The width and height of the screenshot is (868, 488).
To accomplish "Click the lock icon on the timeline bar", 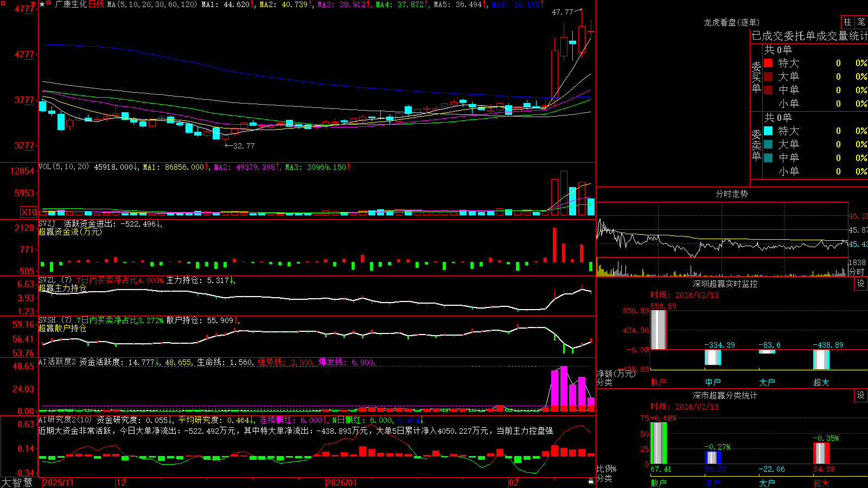I will (591, 481).
